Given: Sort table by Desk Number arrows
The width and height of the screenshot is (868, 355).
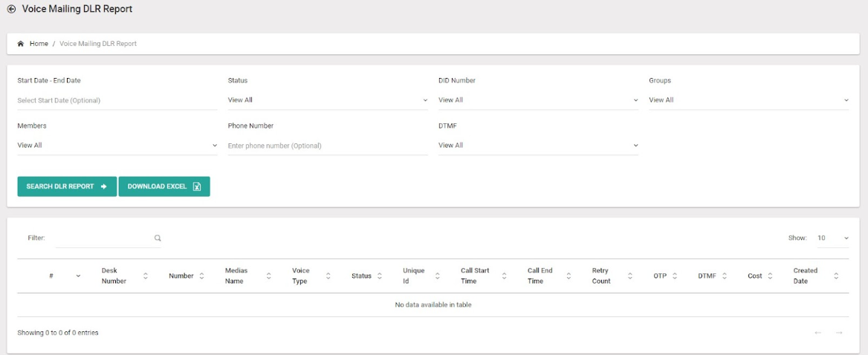Looking at the screenshot, I should (146, 276).
